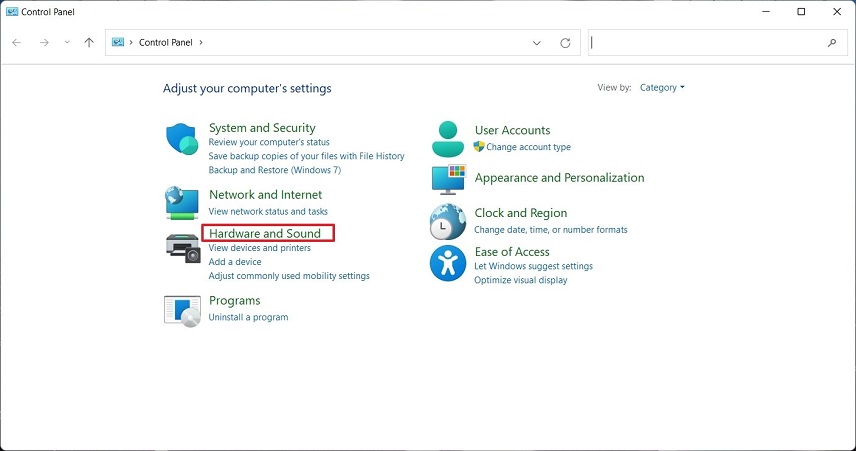Close the Control Panel window
The image size is (856, 451).
tap(837, 11)
